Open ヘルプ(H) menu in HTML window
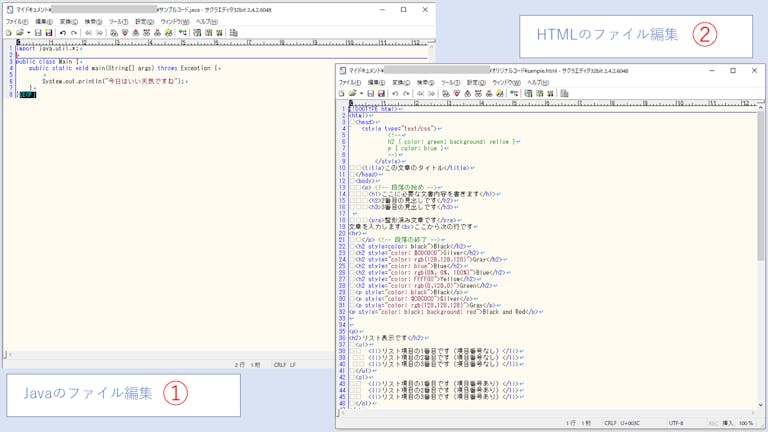 [x=538, y=82]
